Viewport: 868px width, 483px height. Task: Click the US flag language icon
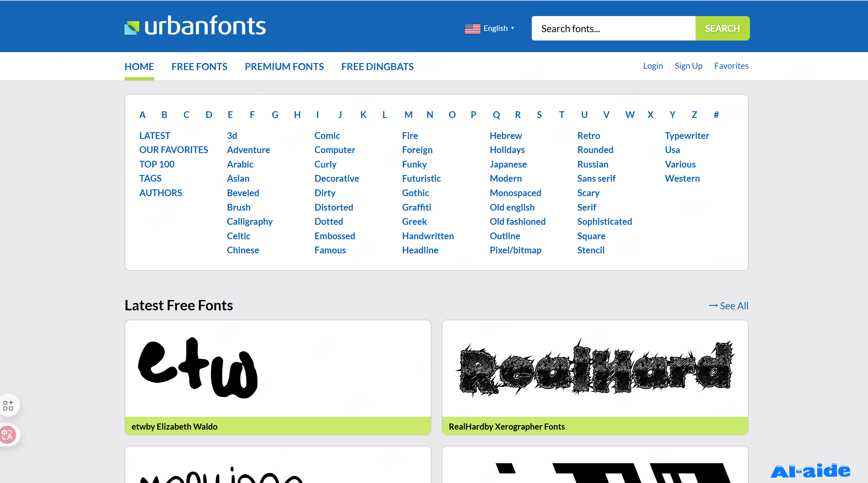(x=472, y=28)
